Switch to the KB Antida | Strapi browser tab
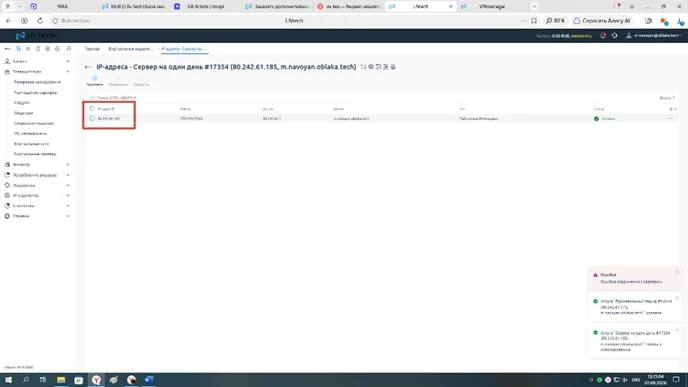 [x=205, y=7]
